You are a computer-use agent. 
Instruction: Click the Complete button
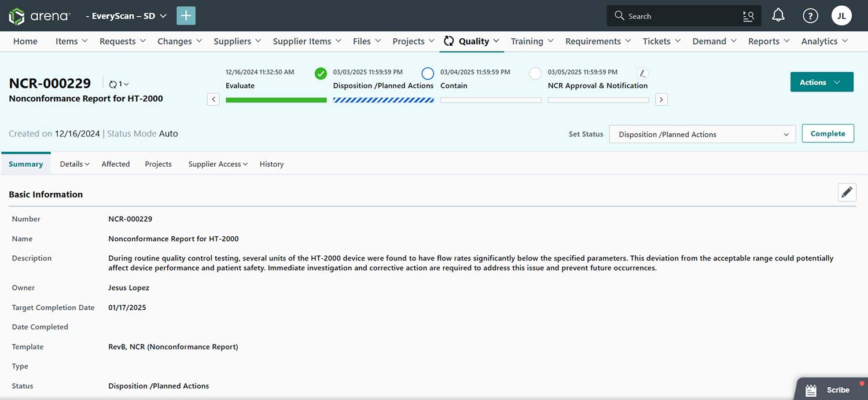(x=827, y=134)
